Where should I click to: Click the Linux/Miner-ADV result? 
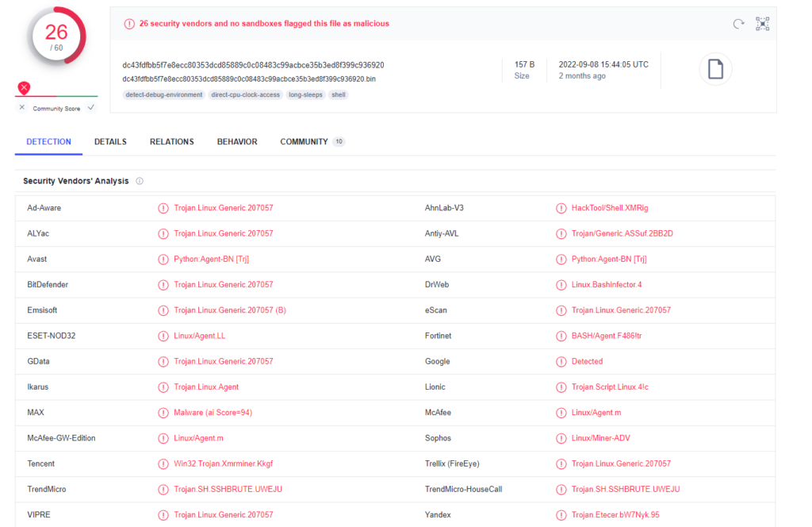(x=601, y=438)
